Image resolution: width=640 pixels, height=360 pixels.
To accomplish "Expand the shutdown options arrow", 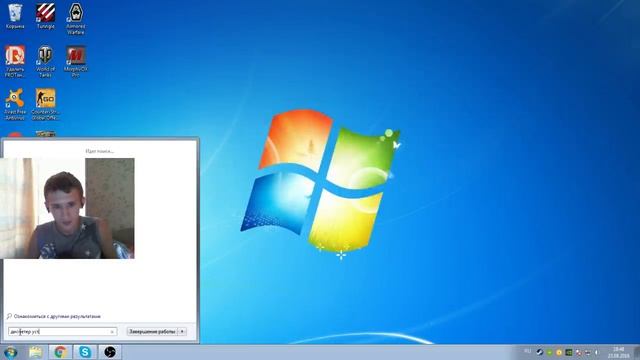I will pyautogui.click(x=182, y=332).
